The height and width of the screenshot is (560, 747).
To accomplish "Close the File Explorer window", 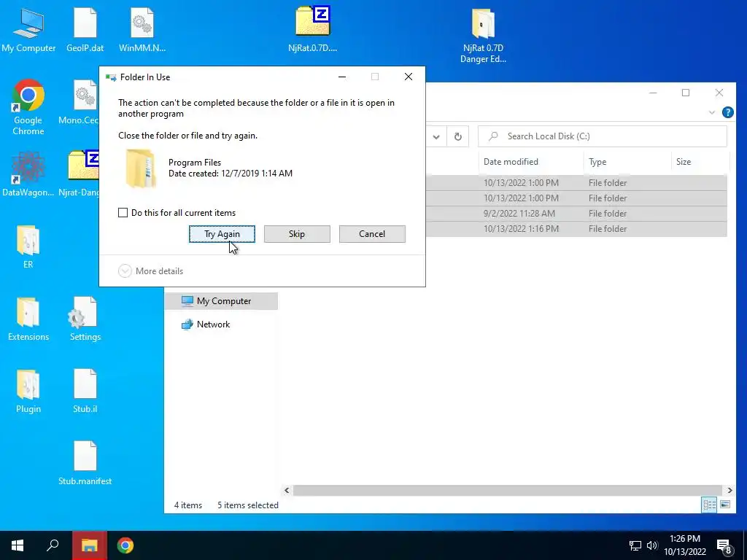I will click(719, 93).
